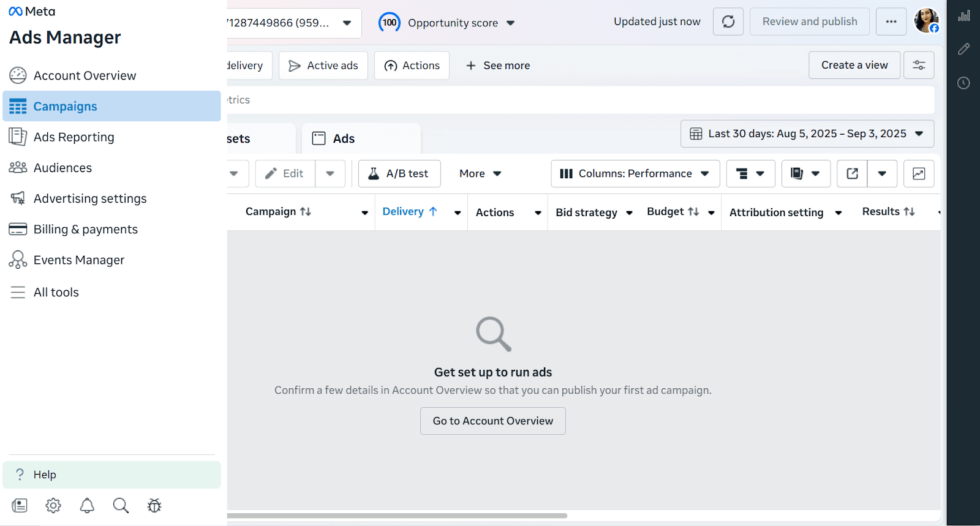
Task: Open the view filter settings icon
Action: 919,66
